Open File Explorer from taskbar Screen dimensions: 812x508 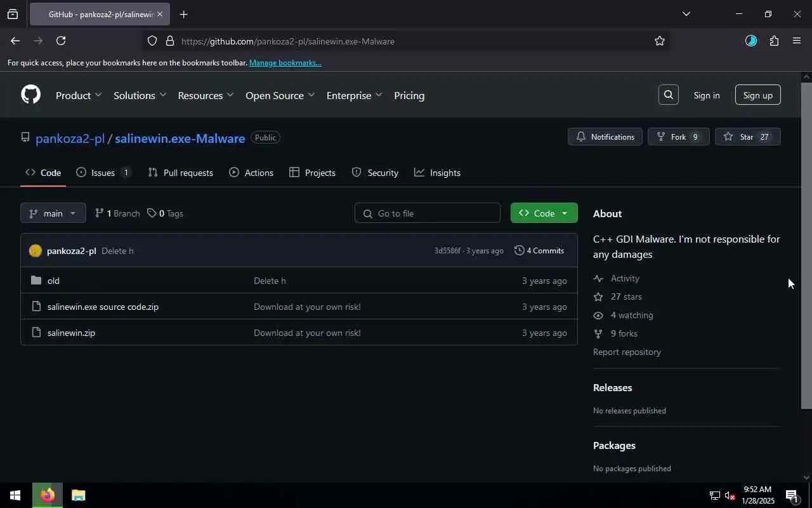click(78, 495)
